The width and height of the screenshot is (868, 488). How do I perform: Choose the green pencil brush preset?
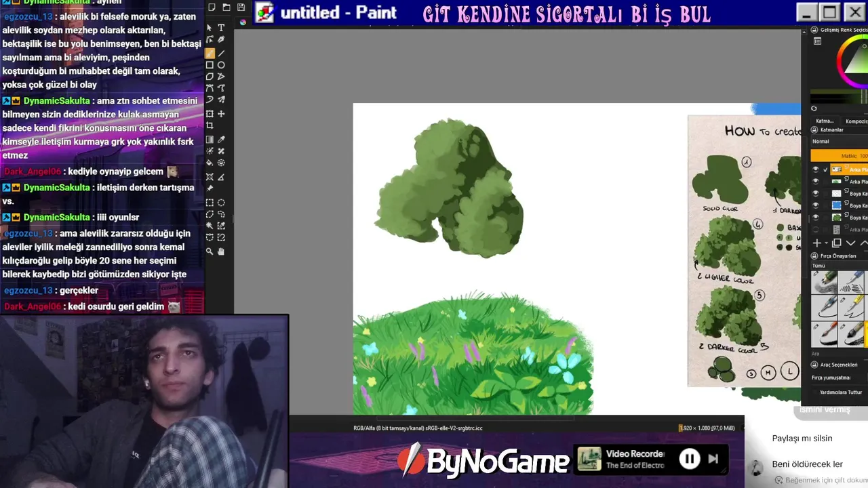click(x=824, y=282)
